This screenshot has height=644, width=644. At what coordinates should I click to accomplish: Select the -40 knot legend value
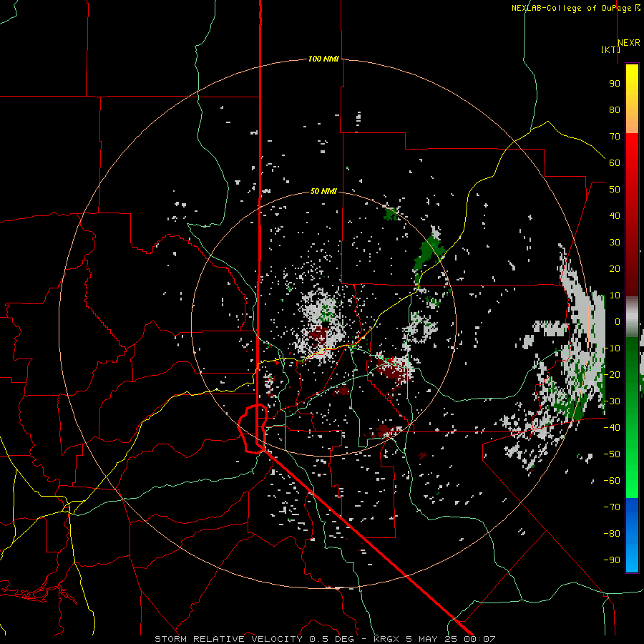point(612,428)
